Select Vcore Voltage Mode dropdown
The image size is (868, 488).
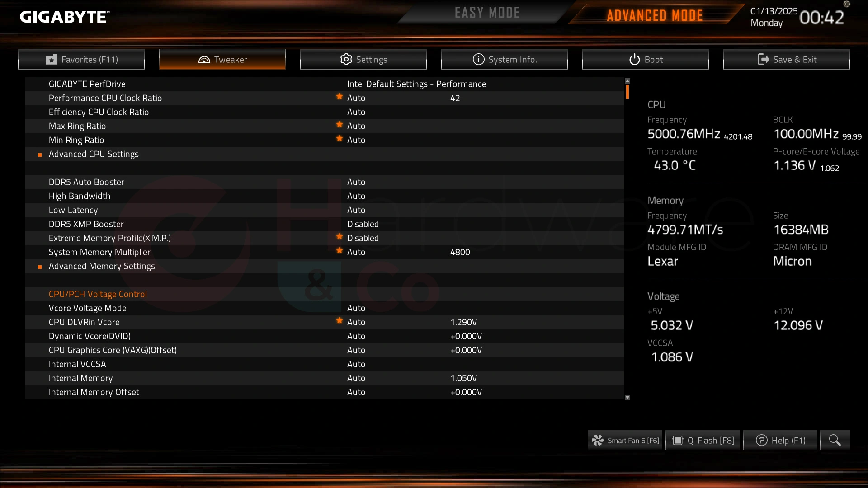point(356,307)
